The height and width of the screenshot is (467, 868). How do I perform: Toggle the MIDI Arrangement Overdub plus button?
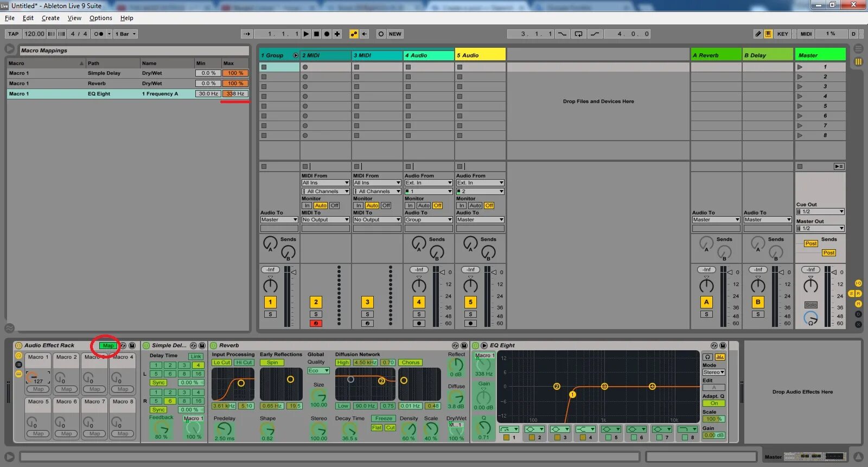click(x=337, y=34)
